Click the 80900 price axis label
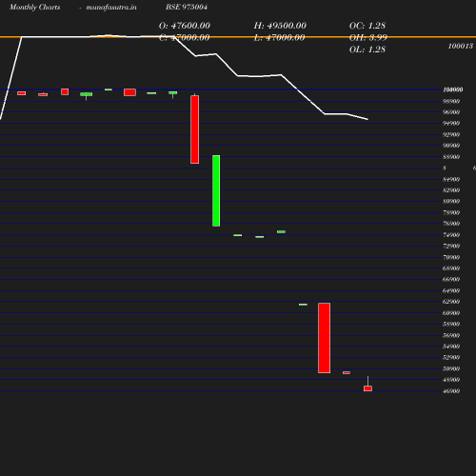The image size is (476, 476). pos(451,201)
